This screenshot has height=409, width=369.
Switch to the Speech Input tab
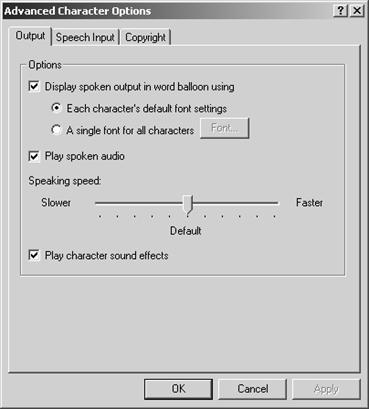click(85, 37)
